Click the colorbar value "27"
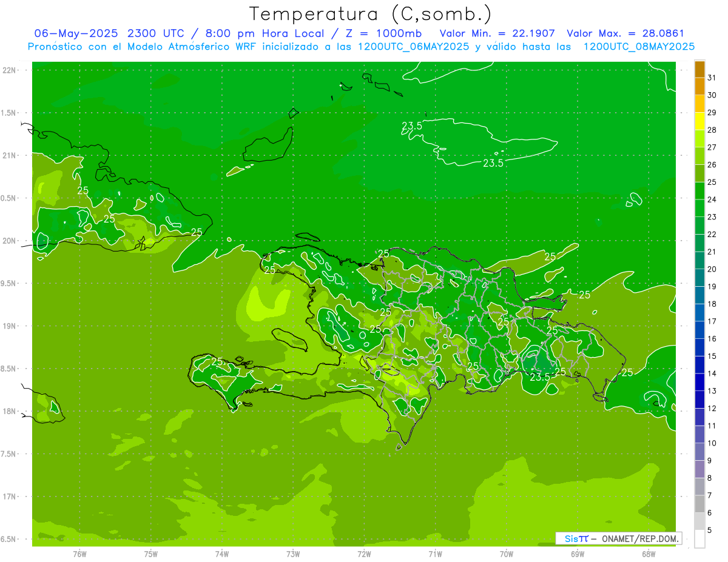728x562 pixels. [712, 147]
